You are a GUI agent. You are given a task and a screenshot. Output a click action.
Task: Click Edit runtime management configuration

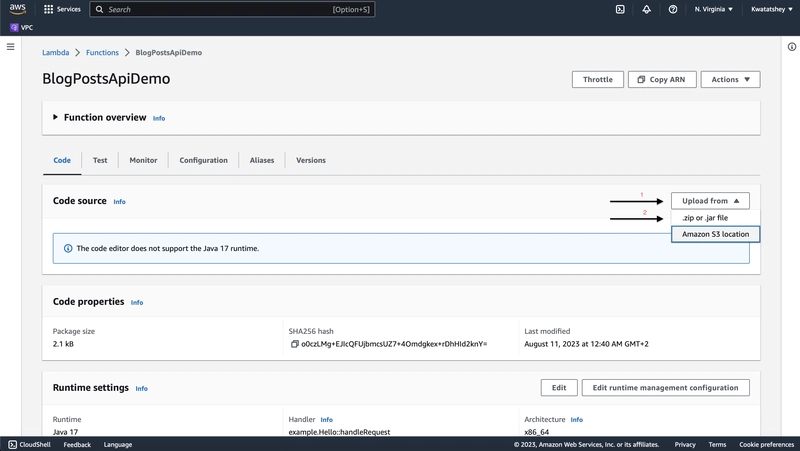coord(665,388)
